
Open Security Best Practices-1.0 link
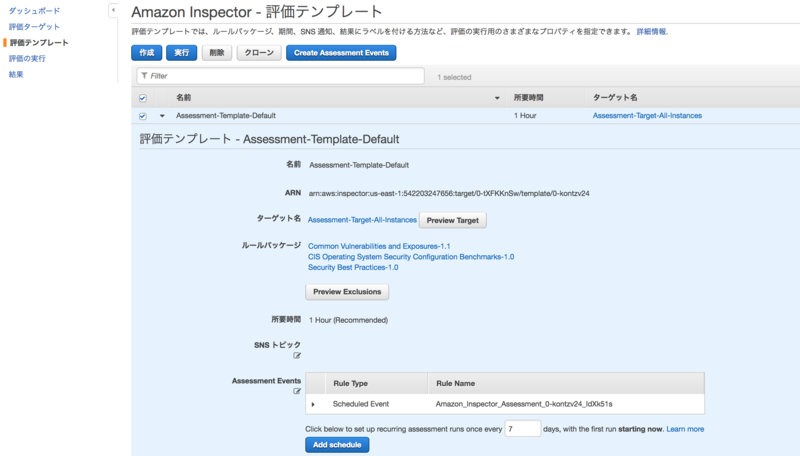coord(353,267)
